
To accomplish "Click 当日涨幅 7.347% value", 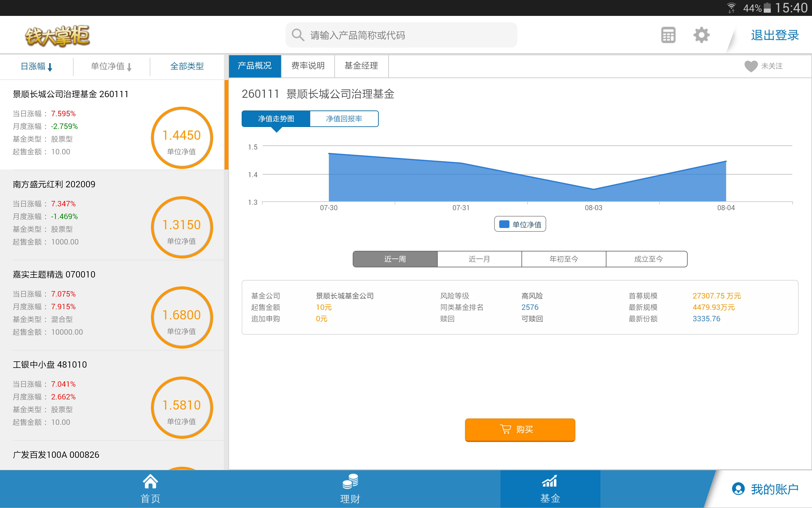I will tap(63, 204).
